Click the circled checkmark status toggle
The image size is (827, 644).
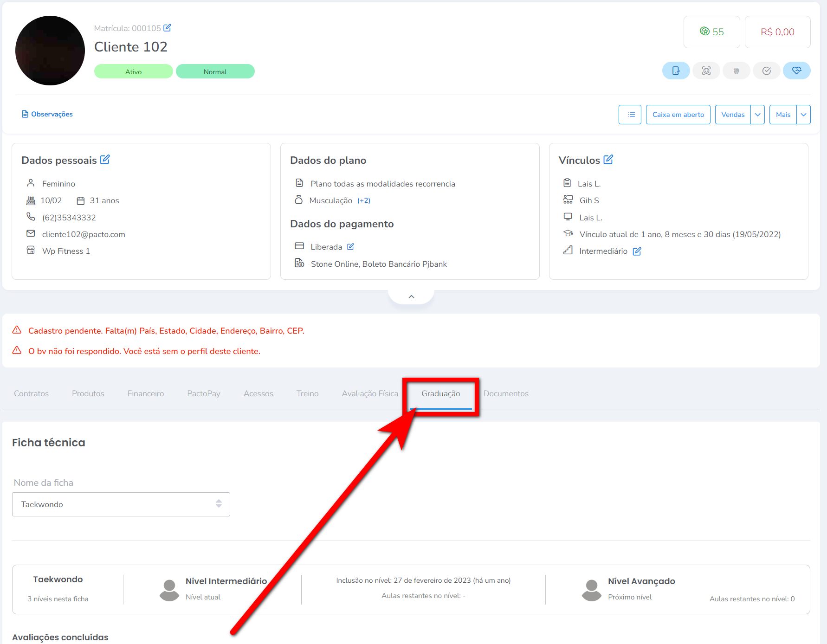point(766,71)
